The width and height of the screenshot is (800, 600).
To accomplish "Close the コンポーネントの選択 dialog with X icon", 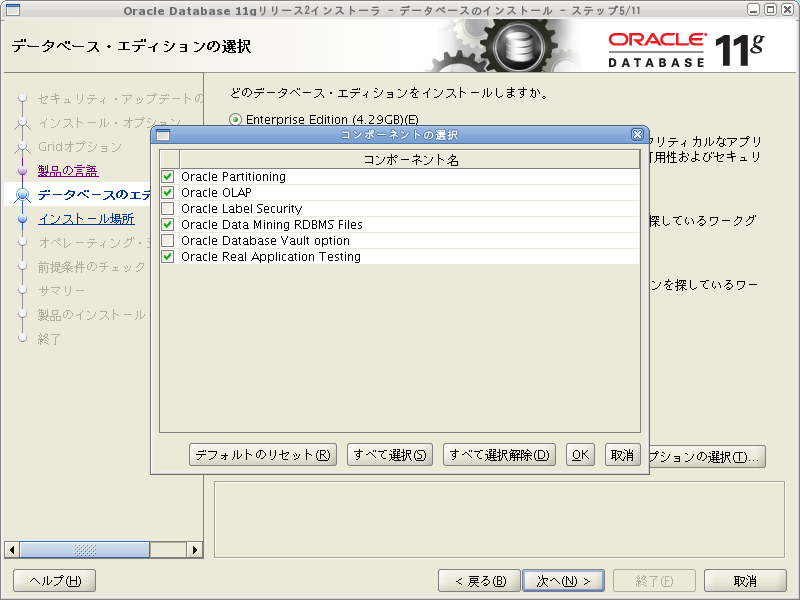I will pyautogui.click(x=637, y=134).
